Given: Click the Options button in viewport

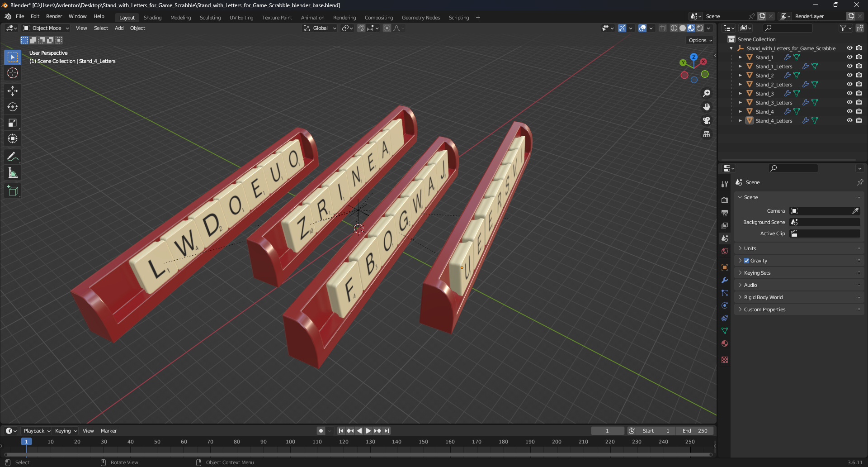Looking at the screenshot, I should pyautogui.click(x=700, y=40).
